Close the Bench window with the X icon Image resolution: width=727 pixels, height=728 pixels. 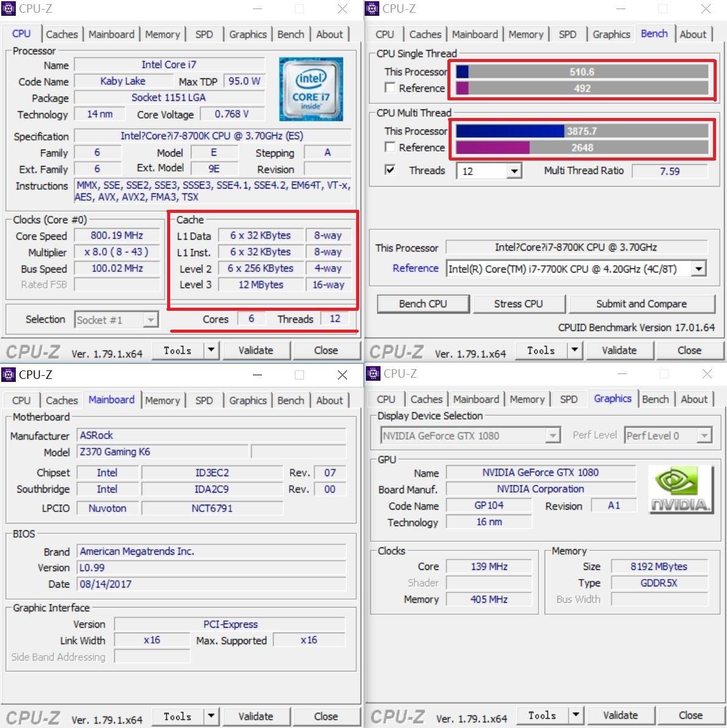point(706,9)
